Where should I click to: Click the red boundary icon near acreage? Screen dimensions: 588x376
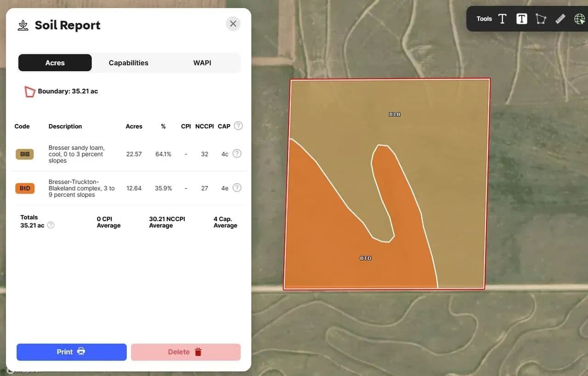(30, 91)
